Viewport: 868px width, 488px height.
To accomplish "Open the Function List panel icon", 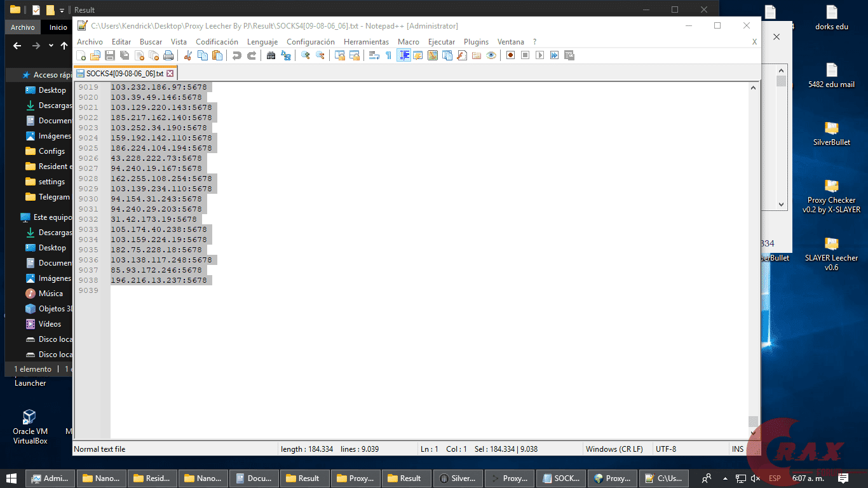I will tap(462, 55).
